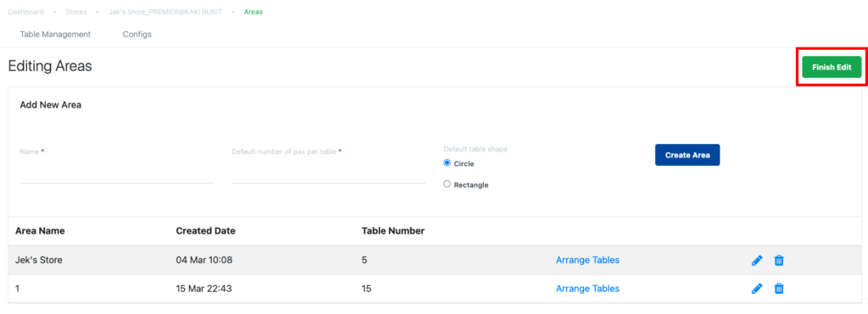The image size is (868, 314).
Task: Open the Table Management tab
Action: click(55, 34)
